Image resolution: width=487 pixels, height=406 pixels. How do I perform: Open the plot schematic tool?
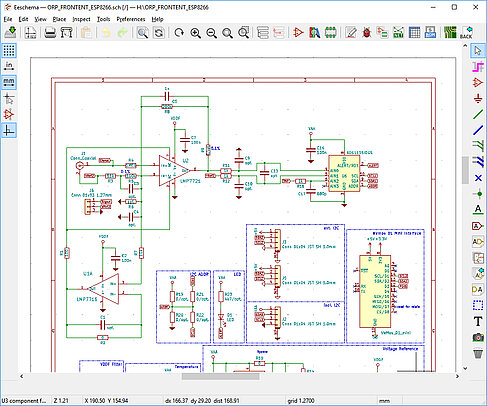(x=67, y=33)
